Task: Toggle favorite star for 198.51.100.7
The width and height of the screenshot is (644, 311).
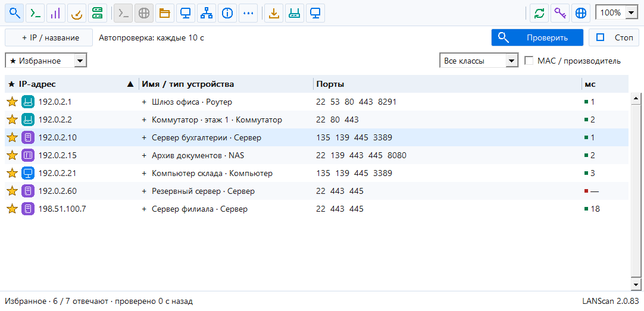Action: (12, 209)
